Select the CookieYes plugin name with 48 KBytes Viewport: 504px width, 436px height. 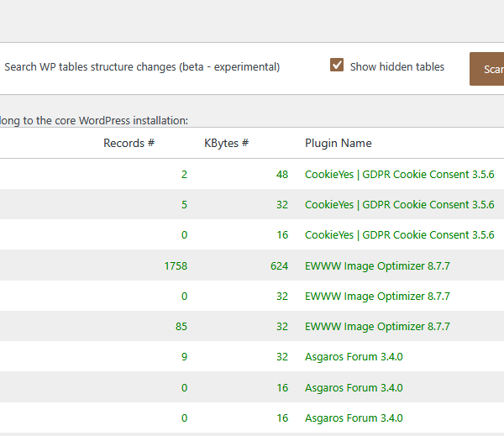point(400,174)
